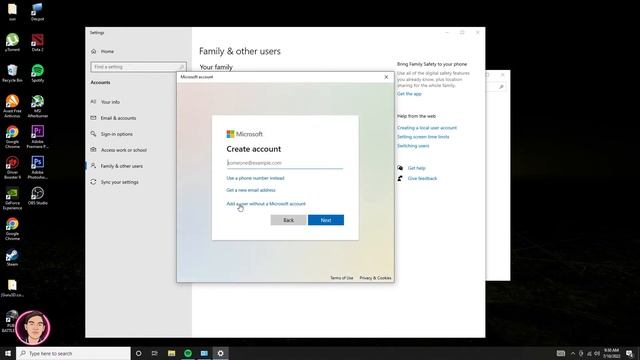Open Creating a local user account help link
The height and width of the screenshot is (360, 640).
pyautogui.click(x=427, y=128)
